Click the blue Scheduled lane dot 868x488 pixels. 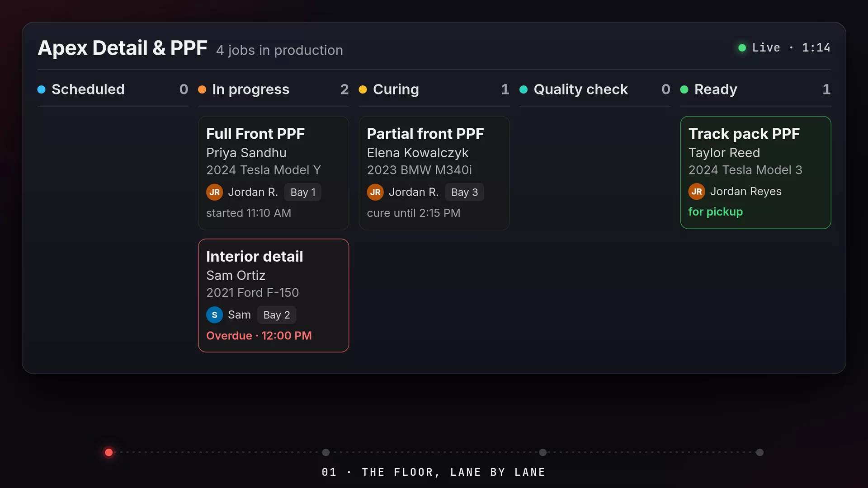point(41,89)
